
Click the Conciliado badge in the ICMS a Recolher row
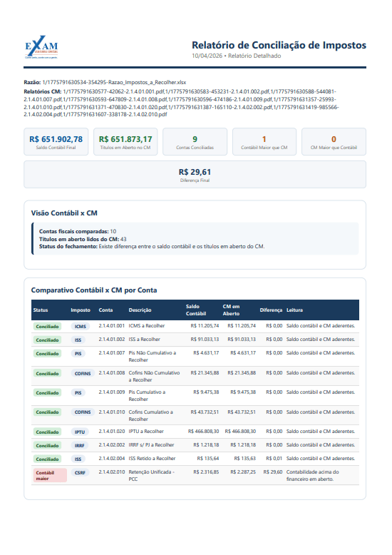pyautogui.click(x=48, y=326)
